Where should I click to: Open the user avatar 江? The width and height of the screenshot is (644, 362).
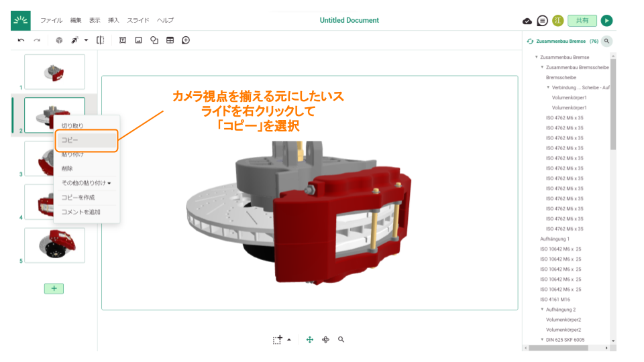click(x=557, y=21)
